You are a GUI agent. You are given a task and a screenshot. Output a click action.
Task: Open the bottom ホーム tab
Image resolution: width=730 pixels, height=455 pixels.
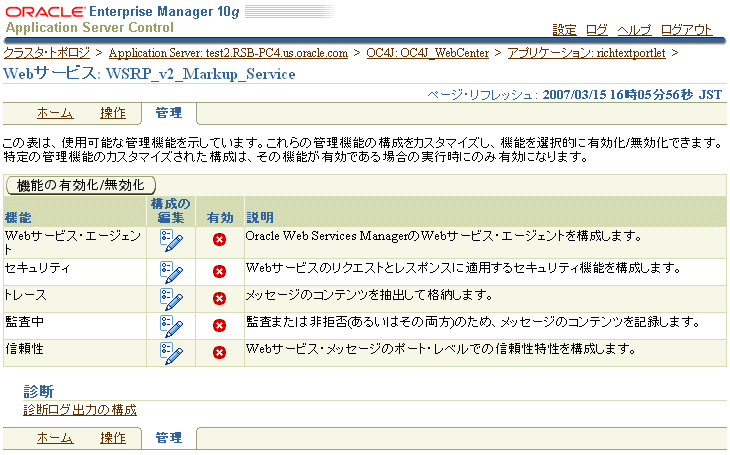pos(55,438)
